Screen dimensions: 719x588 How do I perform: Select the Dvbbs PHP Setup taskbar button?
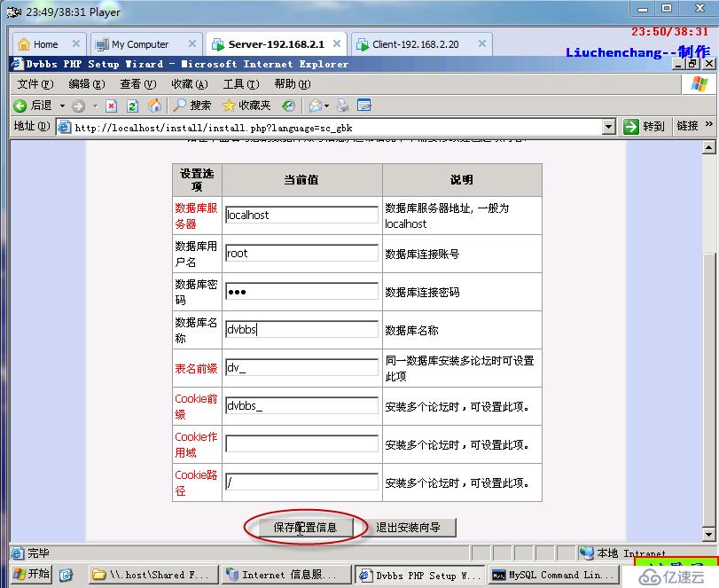click(419, 575)
